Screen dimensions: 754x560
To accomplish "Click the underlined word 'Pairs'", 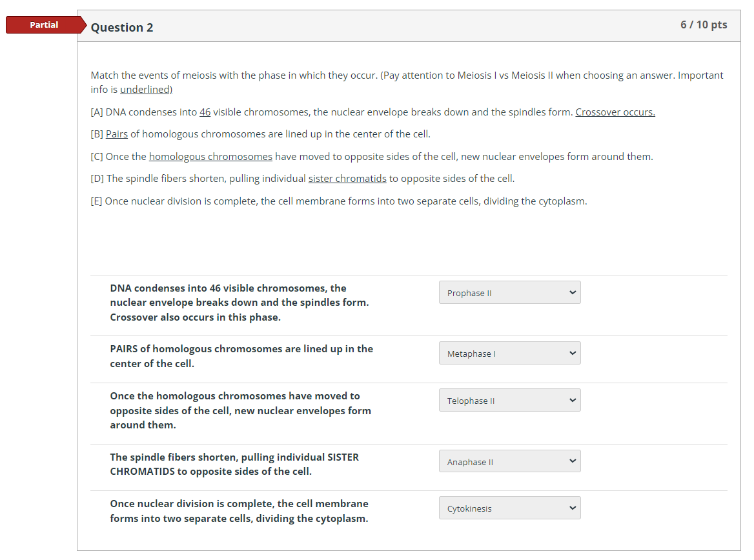I will (116, 134).
